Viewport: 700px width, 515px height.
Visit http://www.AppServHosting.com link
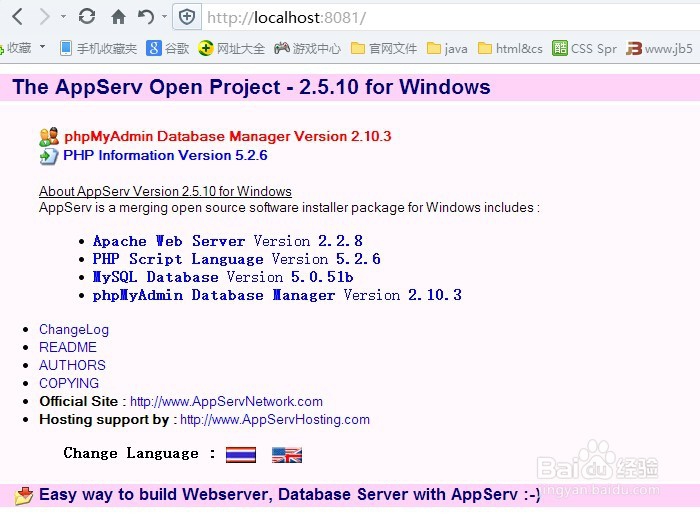275,419
